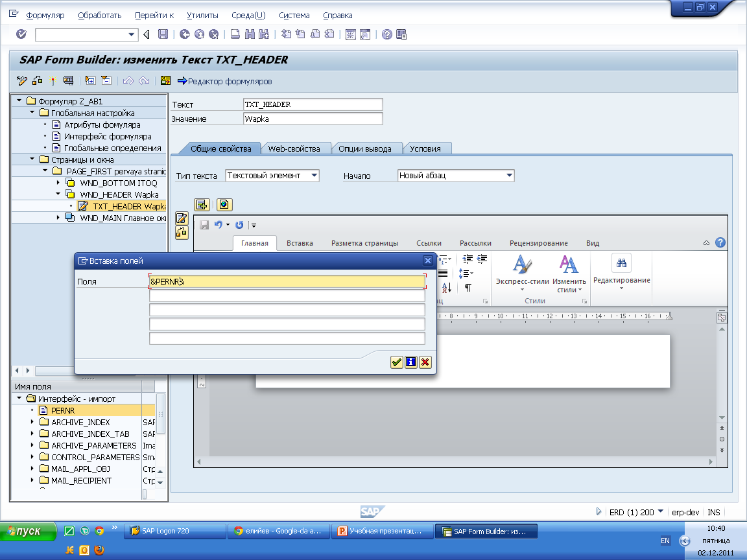Click the Help question mark icon in SAP toolbar
The image size is (747, 560).
[387, 34]
